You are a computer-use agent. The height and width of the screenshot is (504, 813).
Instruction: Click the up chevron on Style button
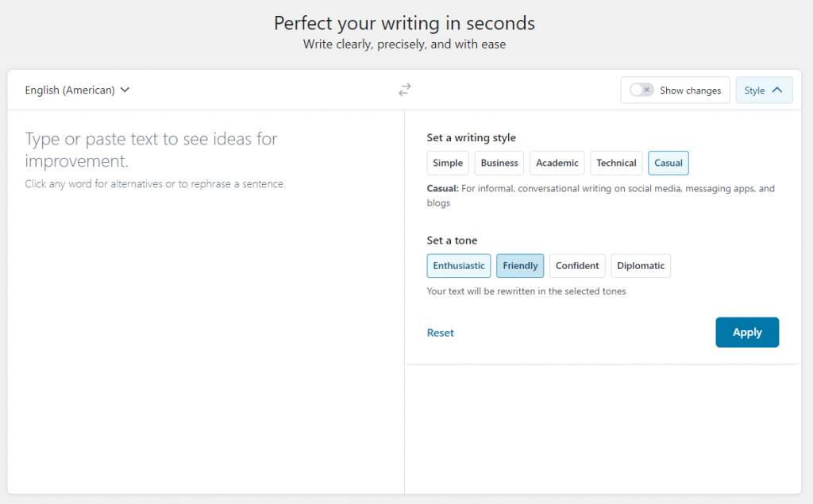coord(777,90)
